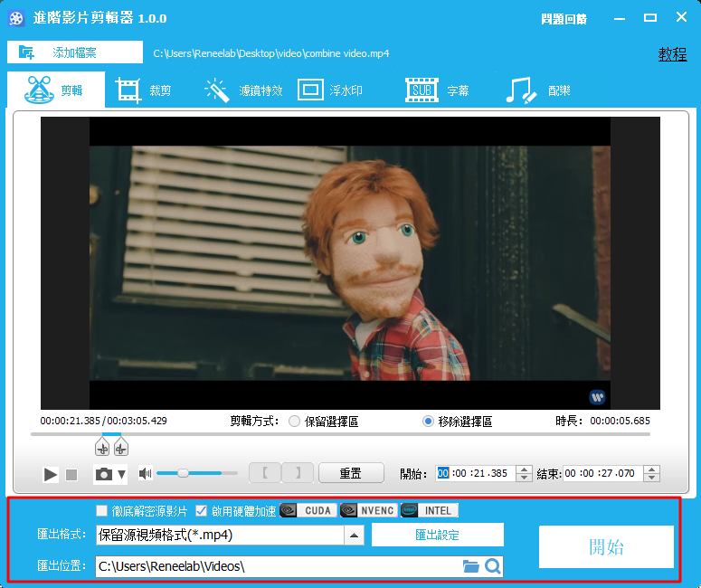
Task: Stop video playback
Action: (71, 474)
